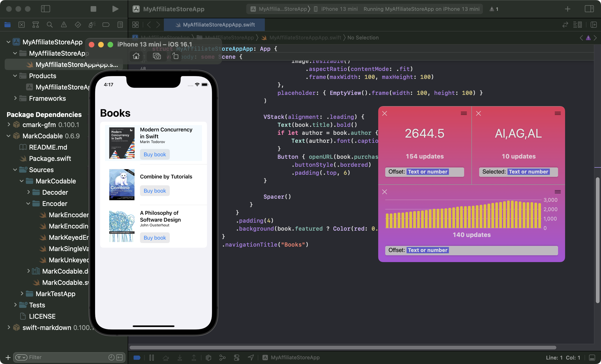Click the Stop button in toolbar
Screen dimensions: 601x364
click(94, 9)
